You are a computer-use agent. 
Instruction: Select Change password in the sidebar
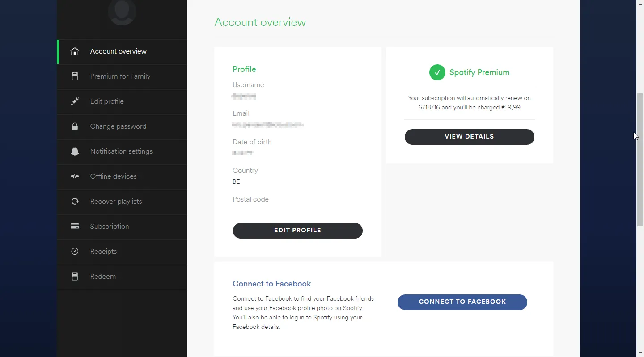click(122, 126)
